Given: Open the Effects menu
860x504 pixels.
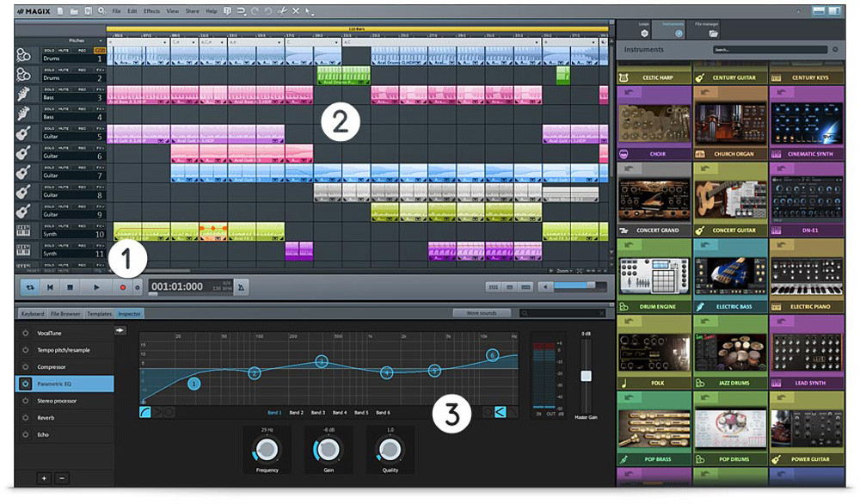Looking at the screenshot, I should [152, 11].
